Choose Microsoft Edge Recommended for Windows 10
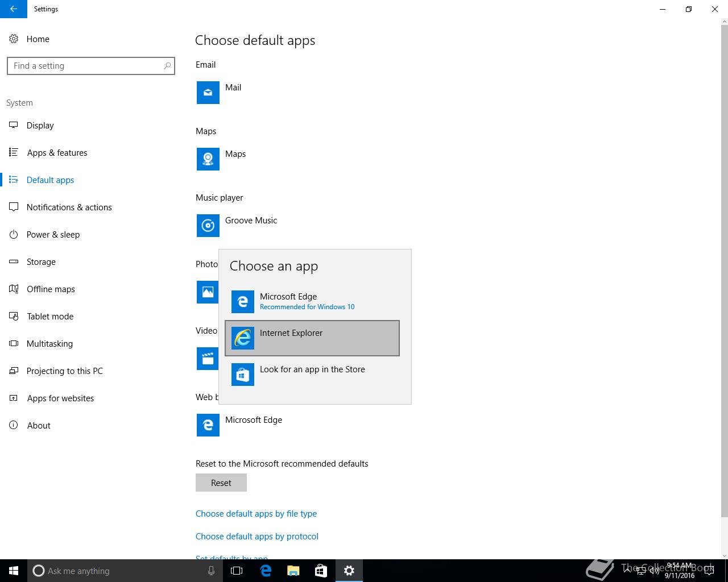Screen dimensions: 728x582 pos(312,302)
